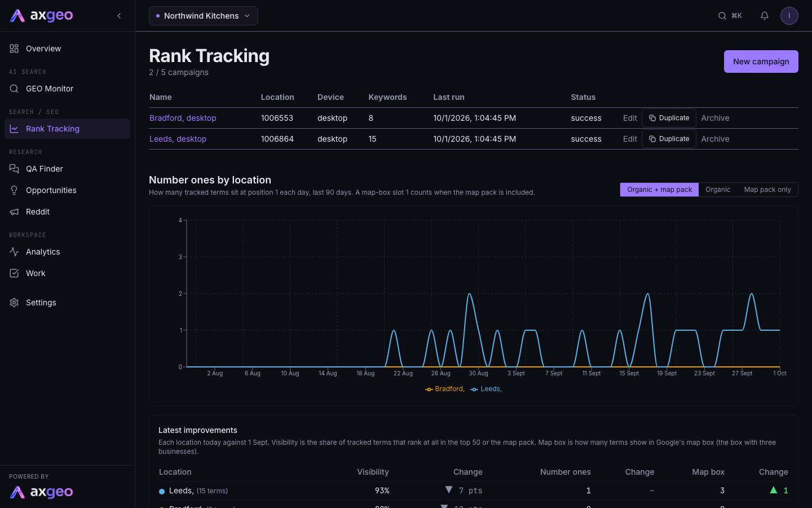The height and width of the screenshot is (508, 812).
Task: Click the Rank Tracking chart icon
Action: [14, 129]
